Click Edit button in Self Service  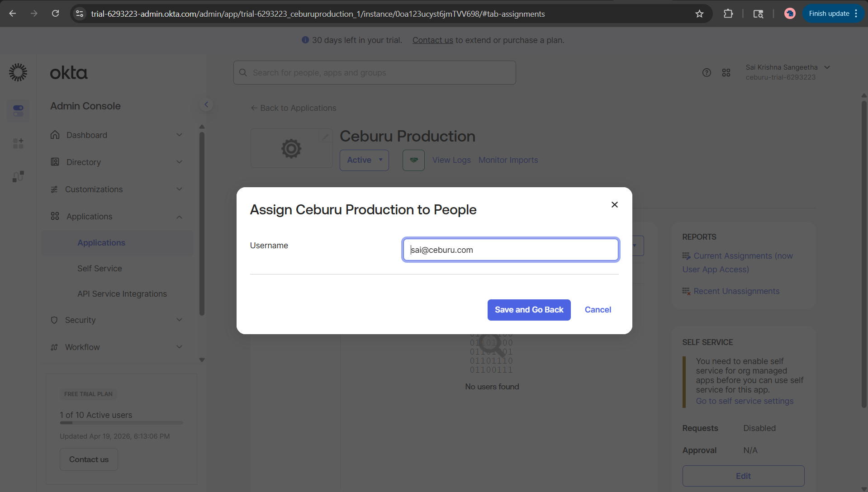pos(743,476)
